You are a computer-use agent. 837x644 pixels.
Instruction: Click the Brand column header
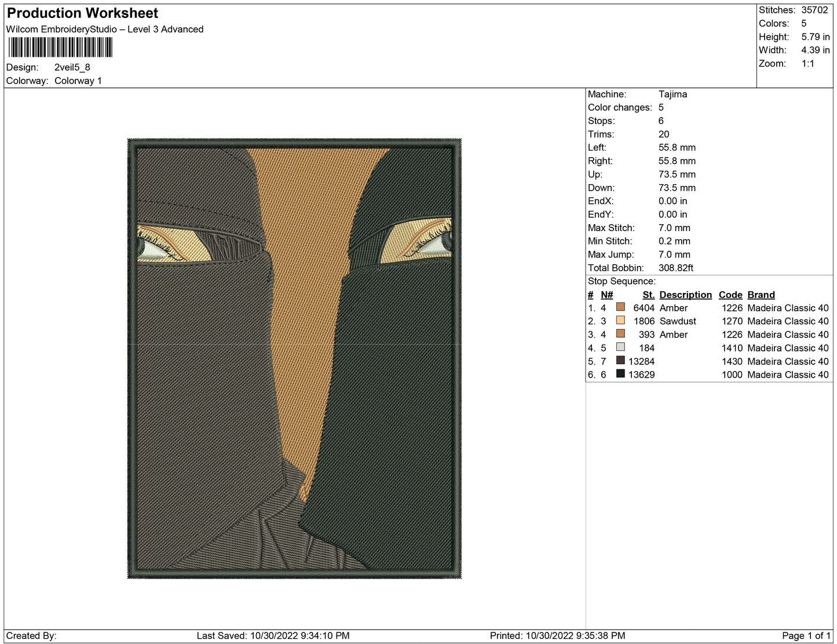point(761,295)
